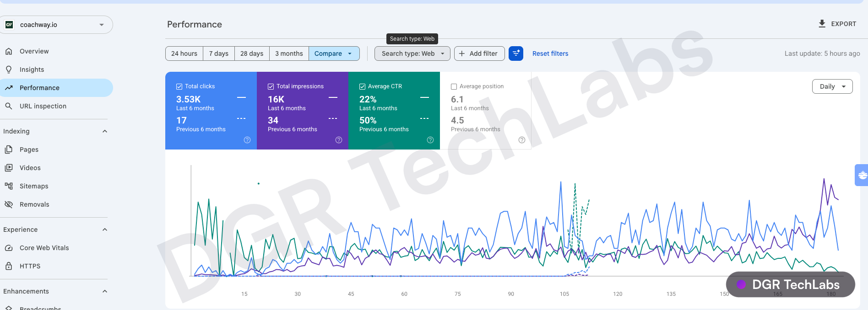Click the Performance sidebar item
The width and height of the screenshot is (868, 310).
point(56,88)
